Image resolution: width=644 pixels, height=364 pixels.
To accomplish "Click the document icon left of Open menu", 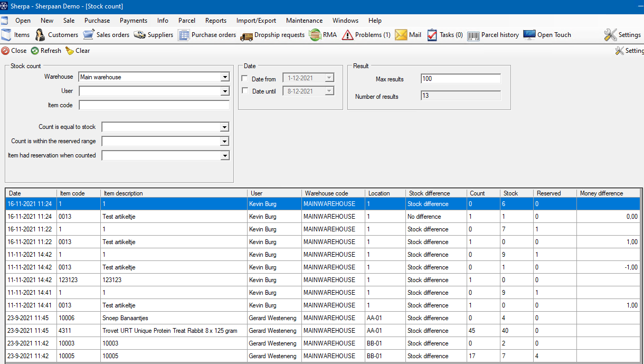I will tap(4, 21).
